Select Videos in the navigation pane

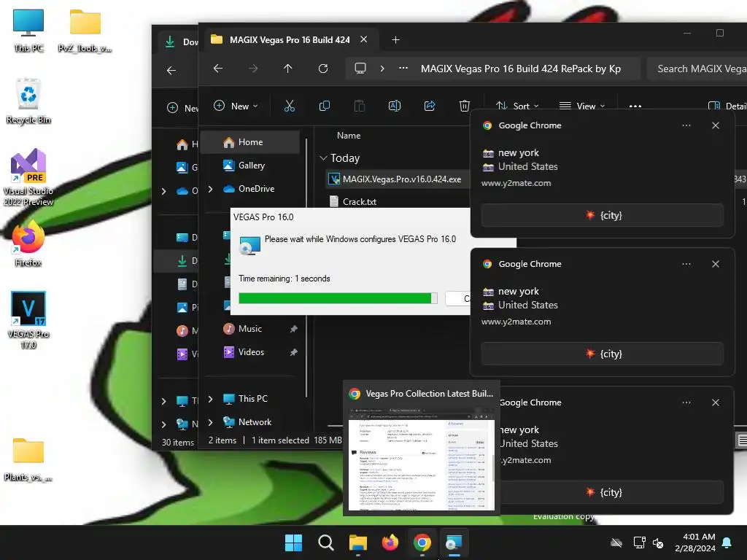pyautogui.click(x=250, y=352)
